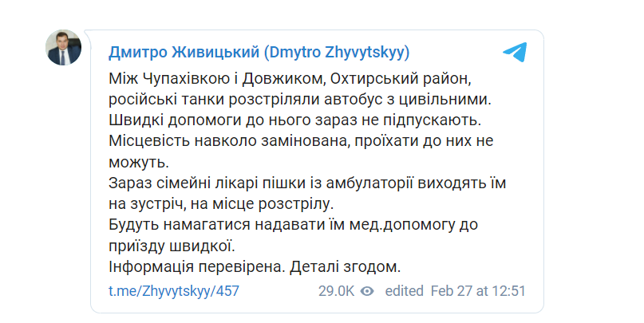This screenshot has height=323, width=644.
Task: Click the Feb 27 at 12:51 timestamp
Action: click(478, 291)
